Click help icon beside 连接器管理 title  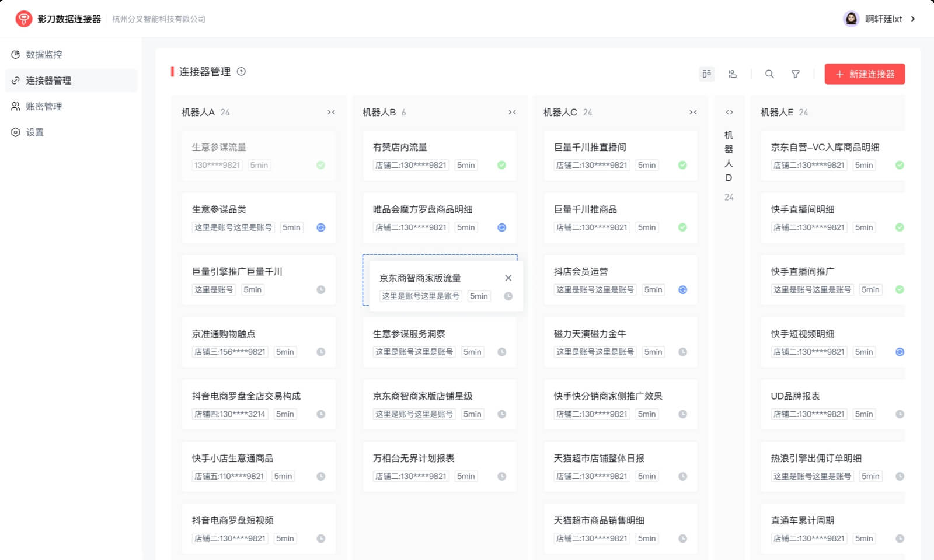241,72
